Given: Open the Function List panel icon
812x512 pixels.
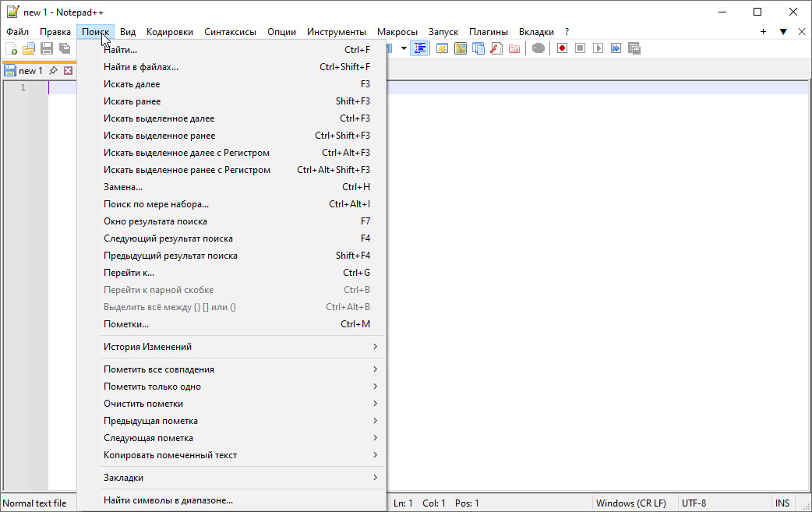Looking at the screenshot, I should pos(496,48).
